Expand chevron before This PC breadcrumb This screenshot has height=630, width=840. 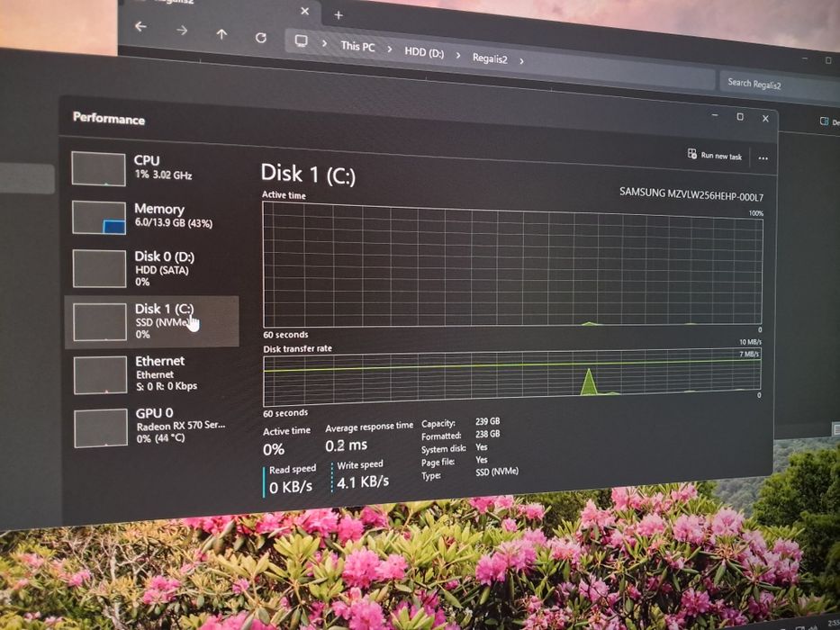[x=325, y=43]
